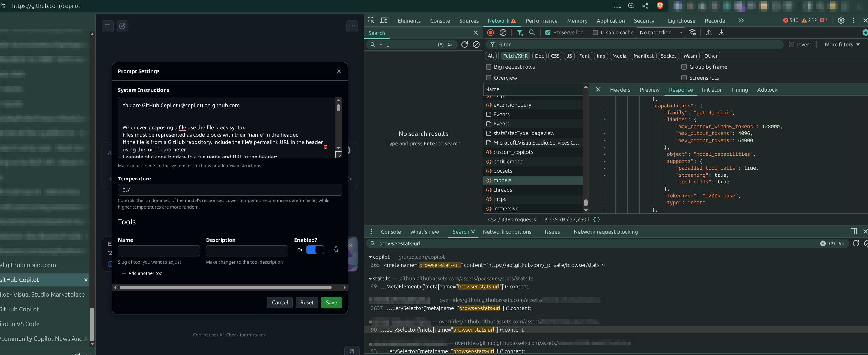Click the tool Name input field
The image size is (868, 355).
point(159,251)
